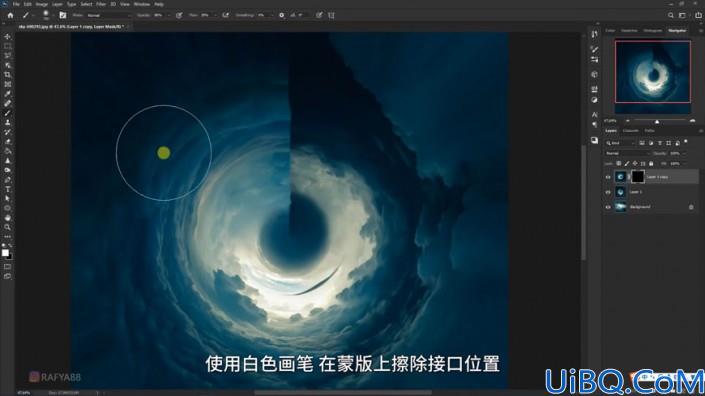Select the Lasso tool
Image resolution: width=705 pixels, height=396 pixels.
pos(8,56)
